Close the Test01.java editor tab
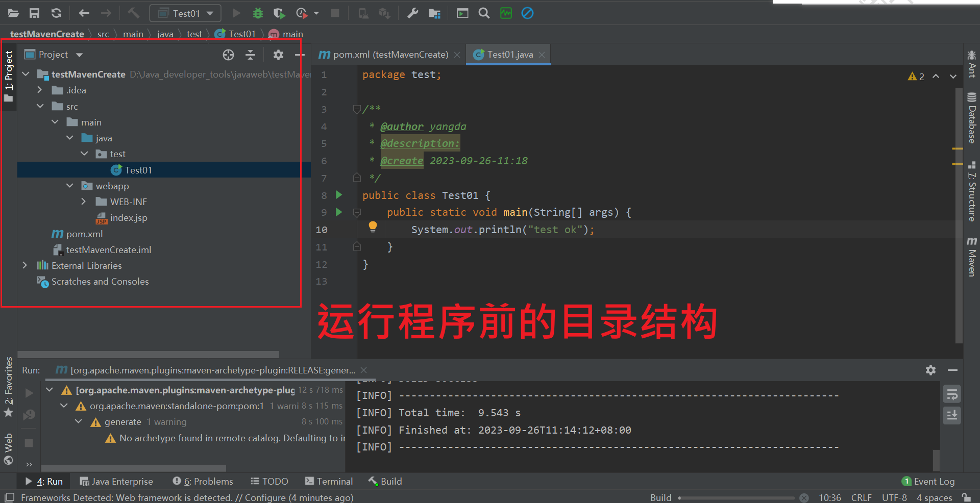This screenshot has height=503, width=980. point(542,55)
